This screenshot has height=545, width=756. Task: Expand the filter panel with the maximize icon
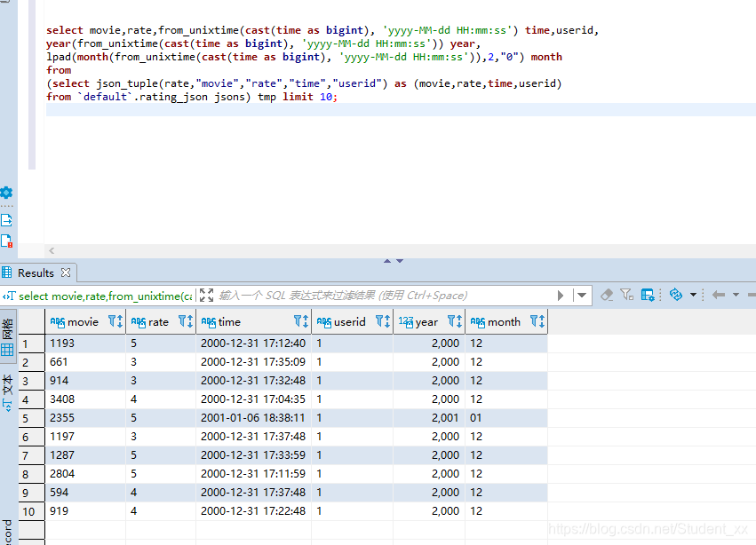206,295
